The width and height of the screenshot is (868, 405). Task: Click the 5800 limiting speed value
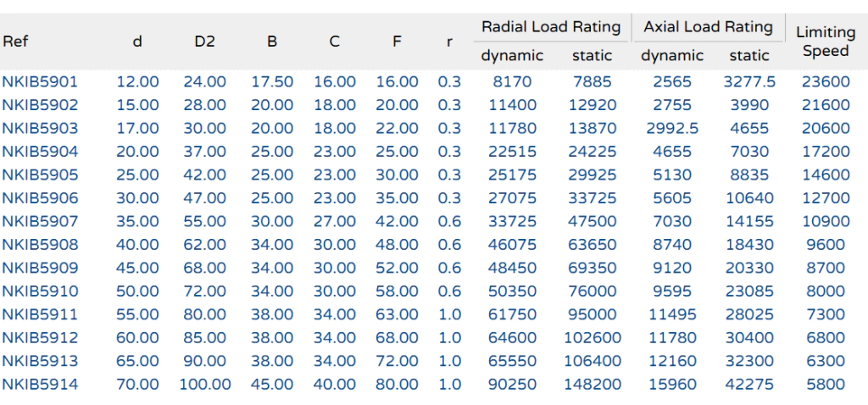coord(826,384)
